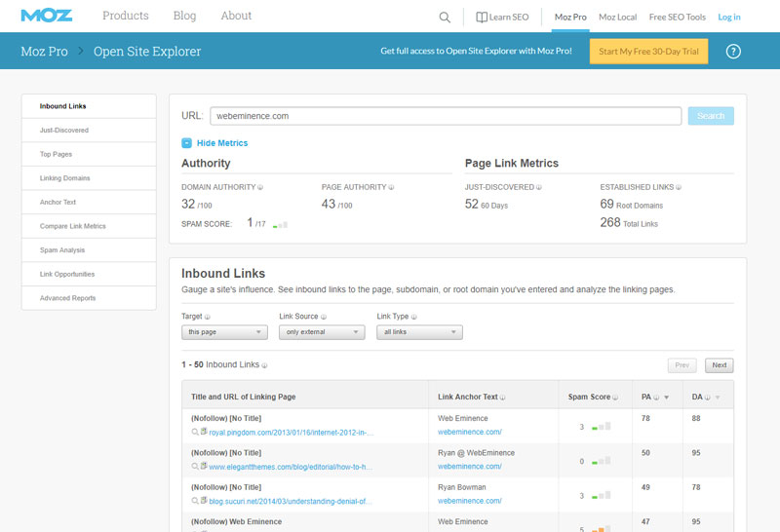780x532 pixels.
Task: Open the Target 'this page' dropdown
Action: pos(224,332)
